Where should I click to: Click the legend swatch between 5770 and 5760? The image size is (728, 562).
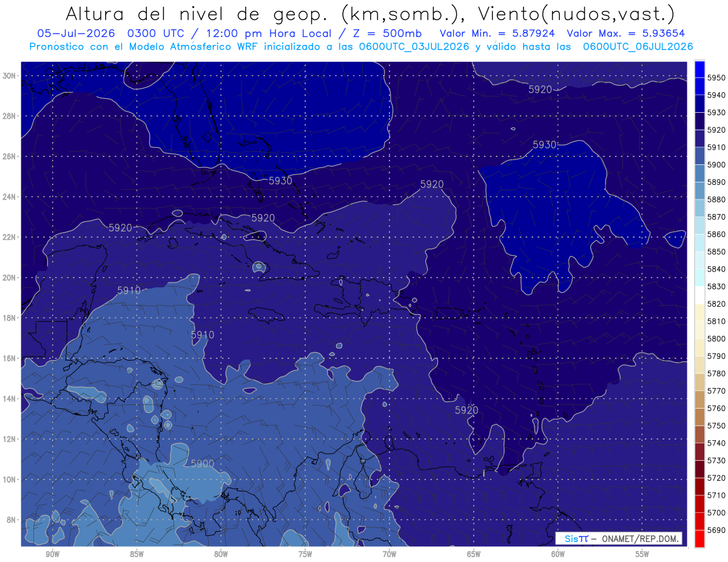699,400
